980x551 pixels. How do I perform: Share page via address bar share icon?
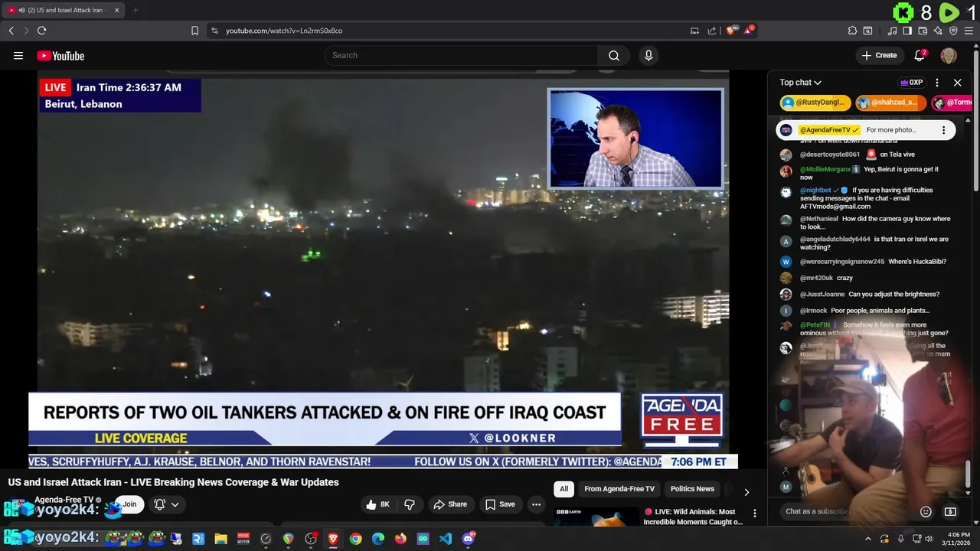[x=712, y=31]
